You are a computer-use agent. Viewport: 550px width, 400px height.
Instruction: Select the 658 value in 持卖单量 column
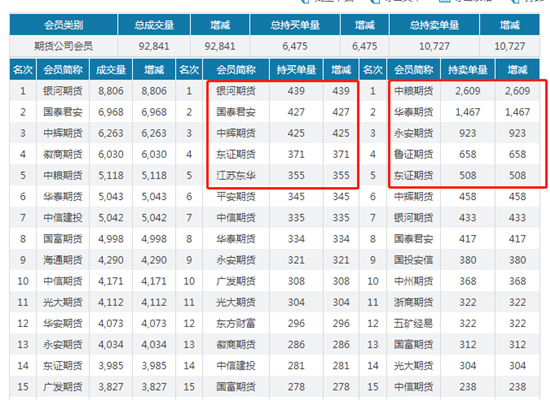tap(468, 154)
